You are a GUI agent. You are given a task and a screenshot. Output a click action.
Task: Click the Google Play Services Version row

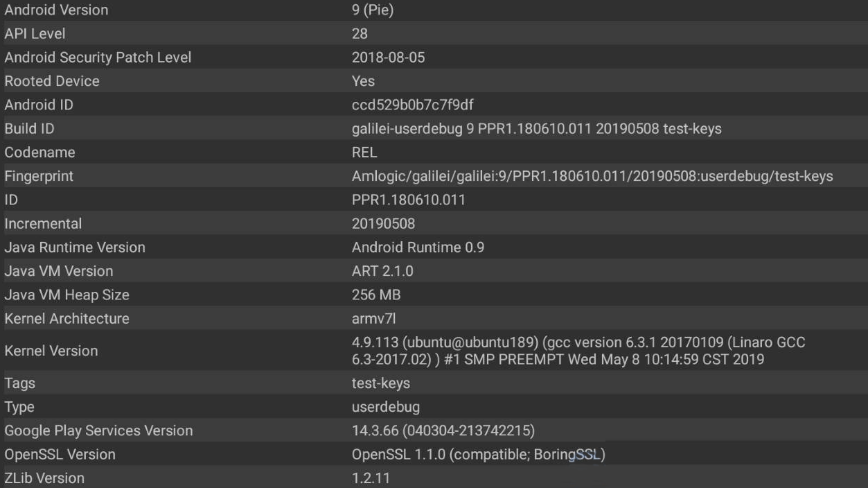tap(434, 430)
